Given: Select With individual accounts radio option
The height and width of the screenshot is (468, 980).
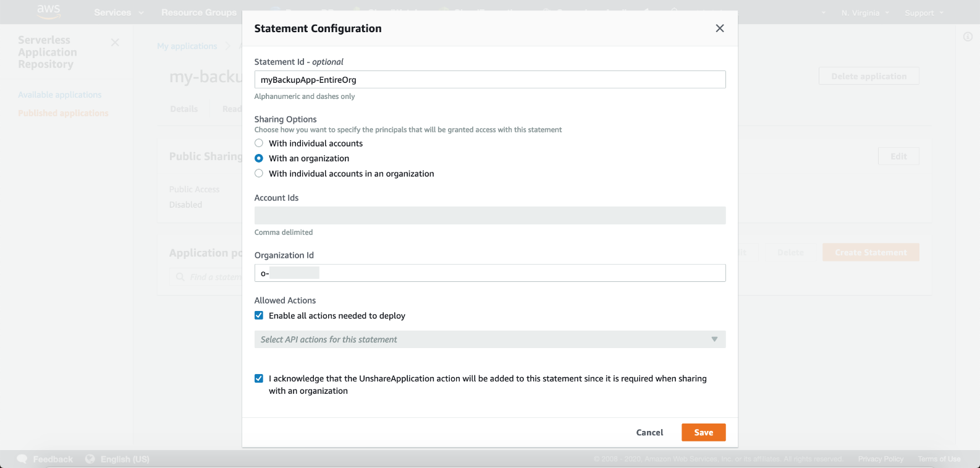Looking at the screenshot, I should (x=259, y=143).
